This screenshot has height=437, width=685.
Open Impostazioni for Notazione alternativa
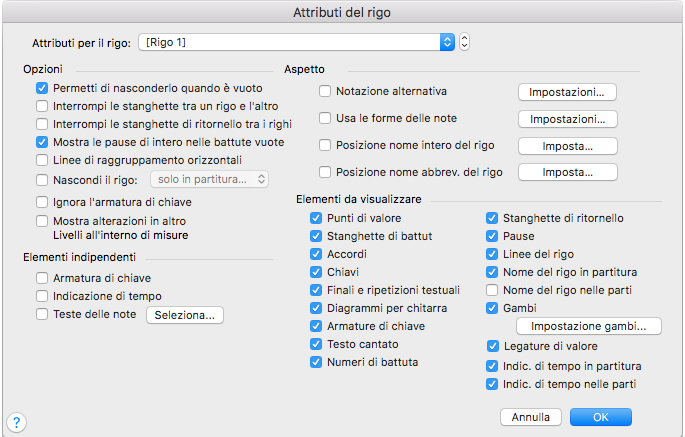point(567,91)
